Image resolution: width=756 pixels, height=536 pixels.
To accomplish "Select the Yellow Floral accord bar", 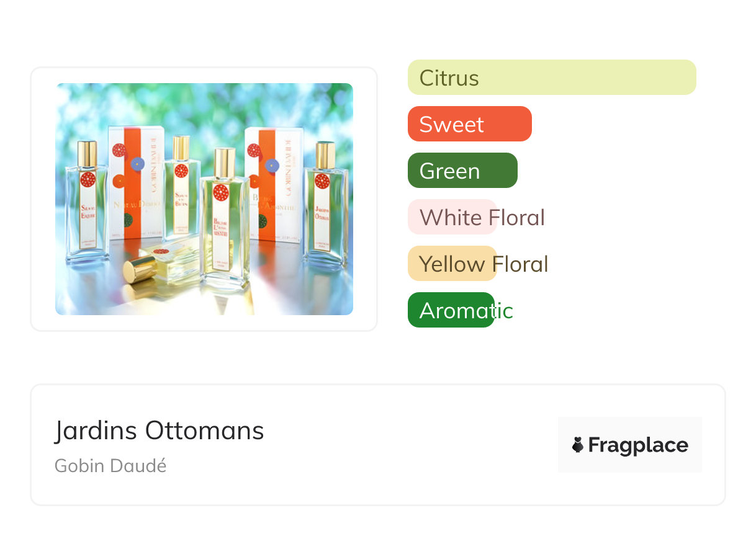I will click(x=452, y=264).
